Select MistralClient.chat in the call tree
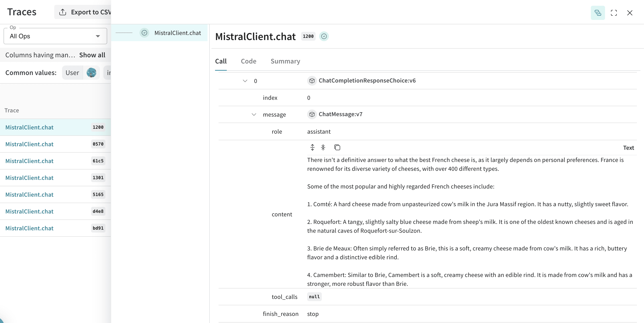 159,33
